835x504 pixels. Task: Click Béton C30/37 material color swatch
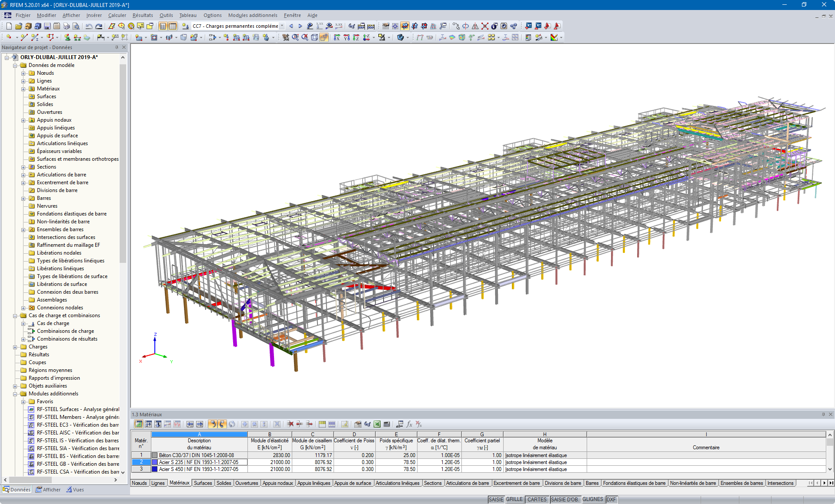click(x=154, y=455)
